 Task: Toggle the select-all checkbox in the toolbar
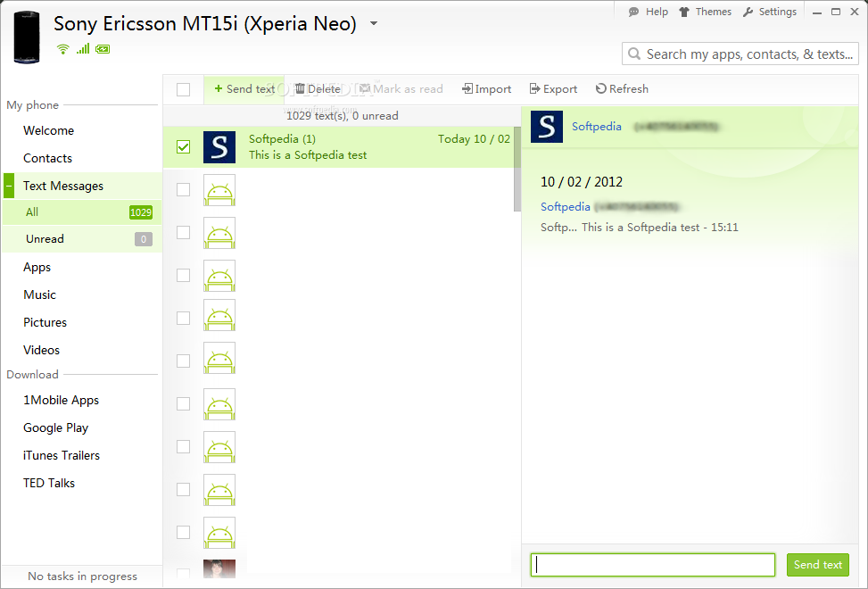point(183,89)
